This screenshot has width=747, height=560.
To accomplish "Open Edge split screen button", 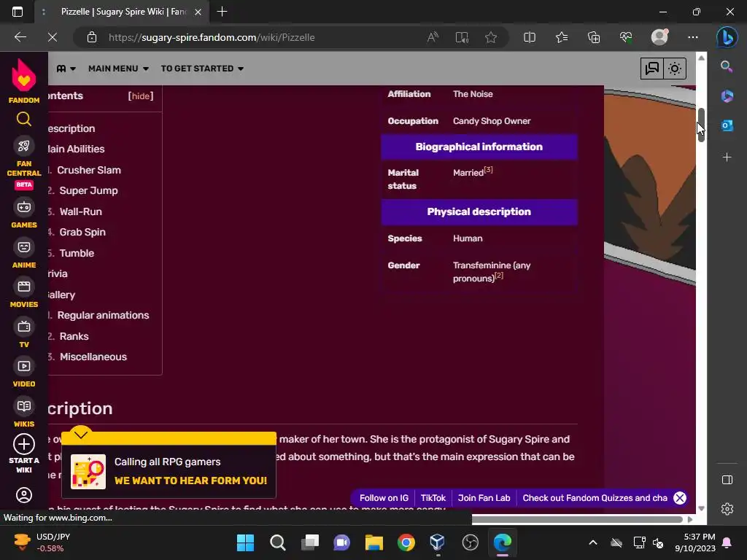I will [530, 37].
